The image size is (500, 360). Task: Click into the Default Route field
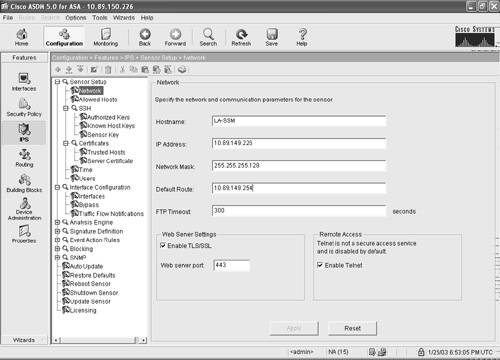[299, 188]
